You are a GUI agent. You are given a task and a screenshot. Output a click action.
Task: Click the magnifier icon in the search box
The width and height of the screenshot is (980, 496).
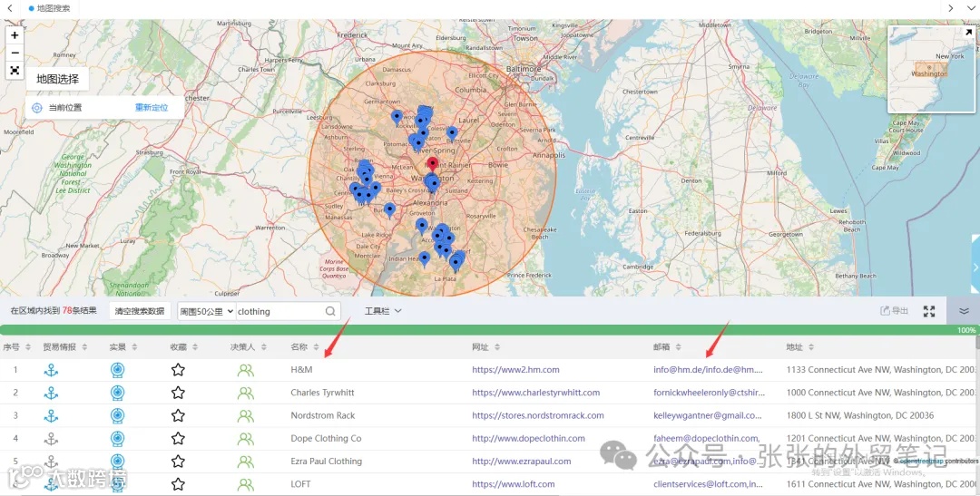[330, 311]
